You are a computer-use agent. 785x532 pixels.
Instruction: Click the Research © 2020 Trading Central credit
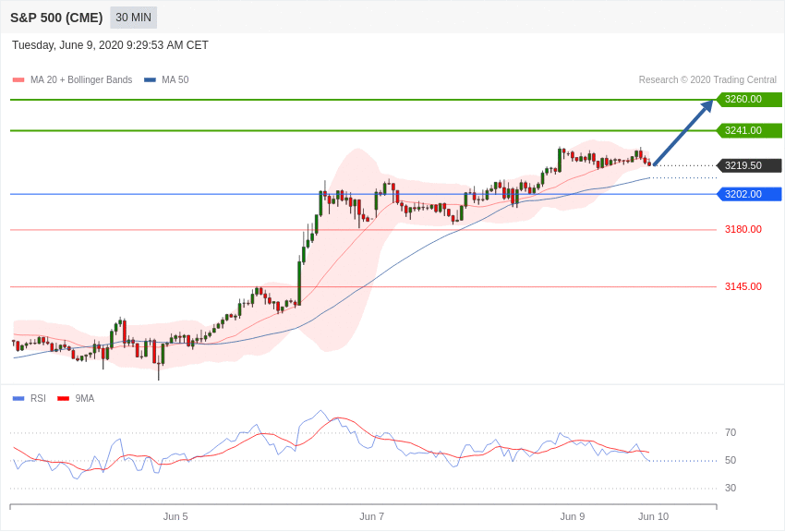coord(707,80)
